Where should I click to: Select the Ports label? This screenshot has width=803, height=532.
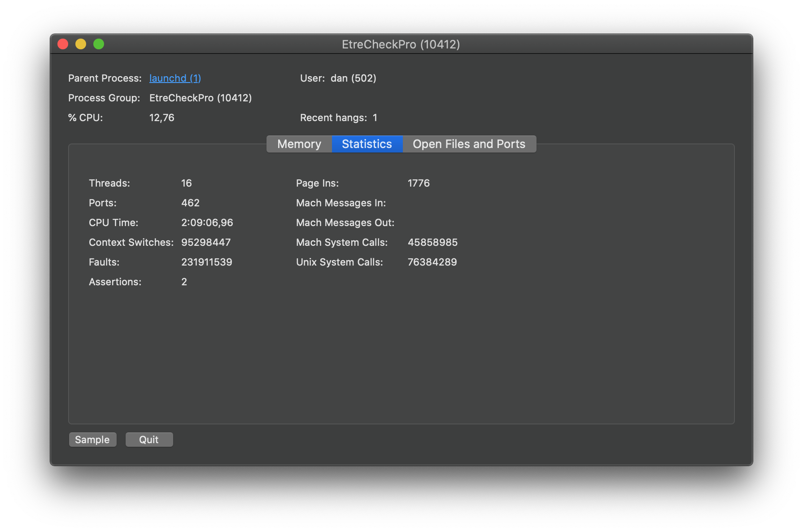(103, 203)
